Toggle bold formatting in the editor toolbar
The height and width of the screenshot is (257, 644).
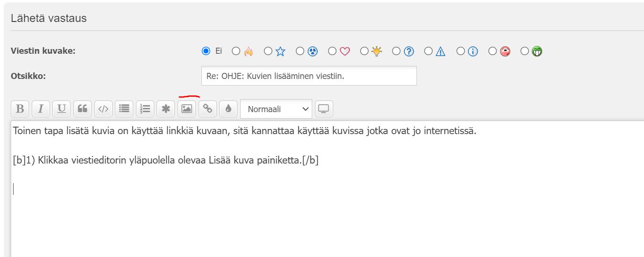pyautogui.click(x=20, y=109)
